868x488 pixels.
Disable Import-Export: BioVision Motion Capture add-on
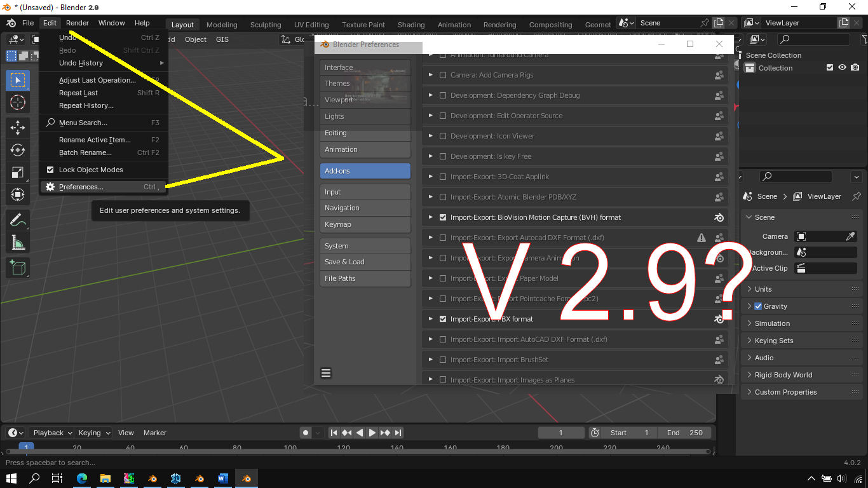tap(443, 217)
